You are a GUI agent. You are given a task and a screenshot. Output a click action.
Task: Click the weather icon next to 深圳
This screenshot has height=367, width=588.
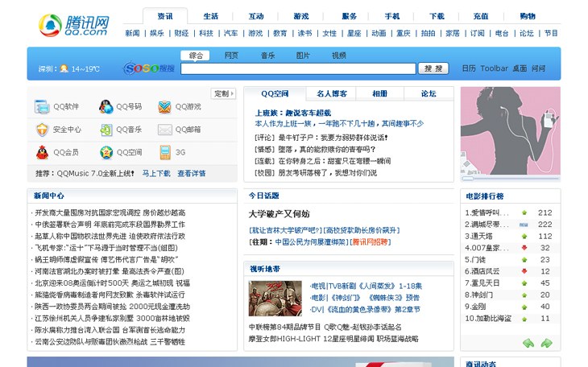point(64,69)
